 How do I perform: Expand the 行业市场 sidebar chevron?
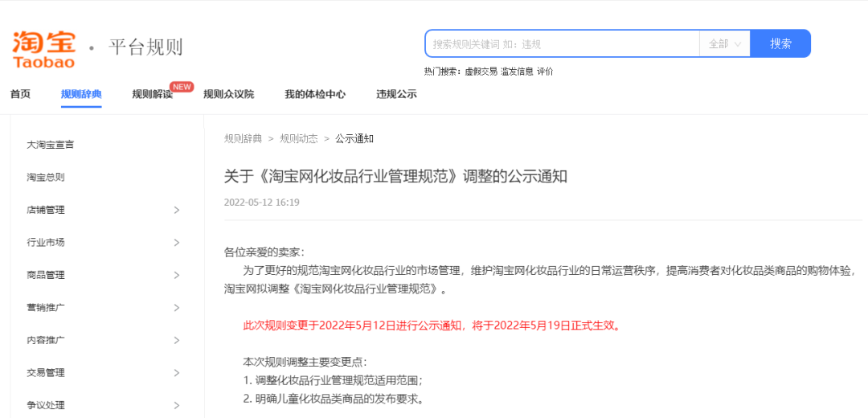[177, 243]
